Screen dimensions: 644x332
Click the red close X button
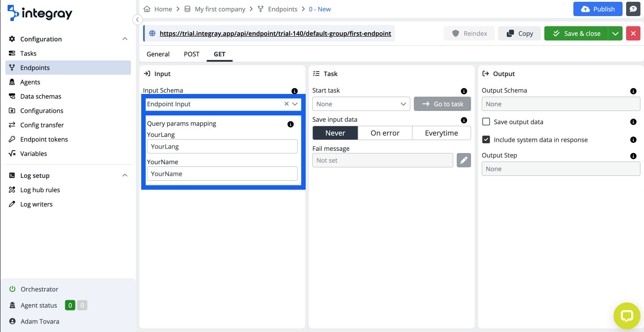tap(633, 34)
